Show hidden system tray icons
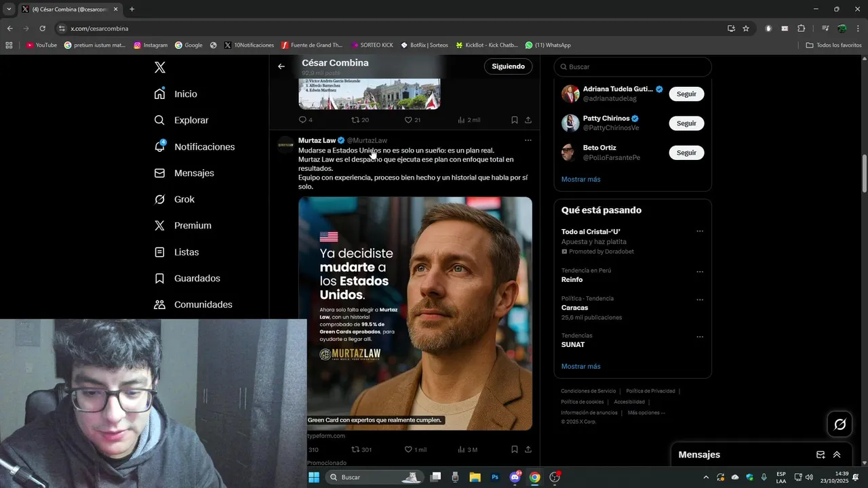The height and width of the screenshot is (488, 868). (x=706, y=477)
